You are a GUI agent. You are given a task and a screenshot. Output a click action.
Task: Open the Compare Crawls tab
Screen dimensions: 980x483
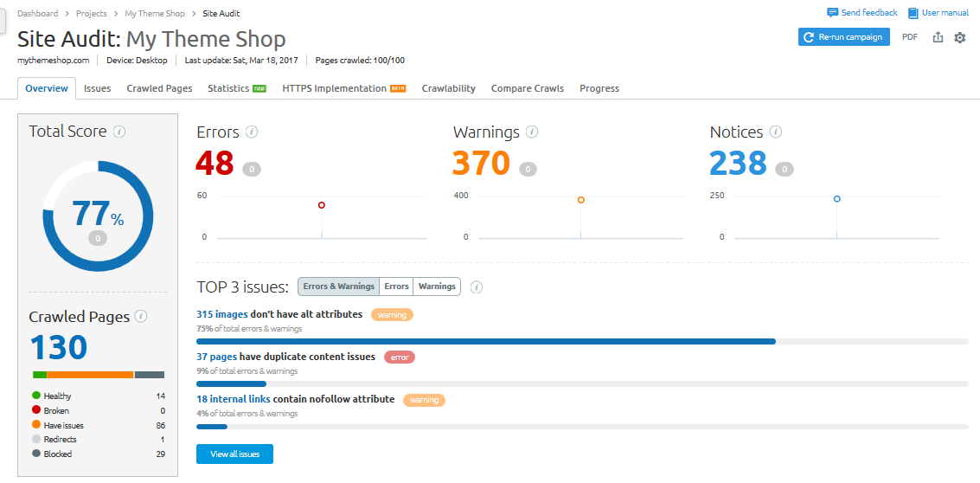528,88
